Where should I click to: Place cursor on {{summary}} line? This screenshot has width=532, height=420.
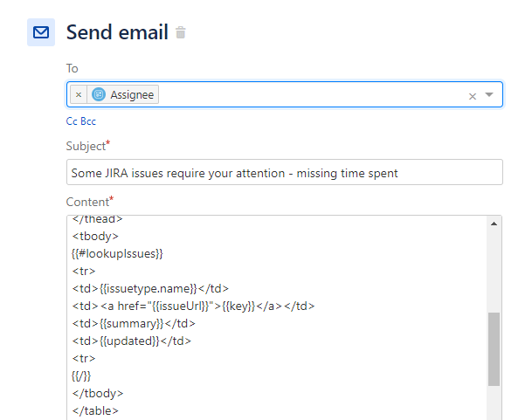134,323
